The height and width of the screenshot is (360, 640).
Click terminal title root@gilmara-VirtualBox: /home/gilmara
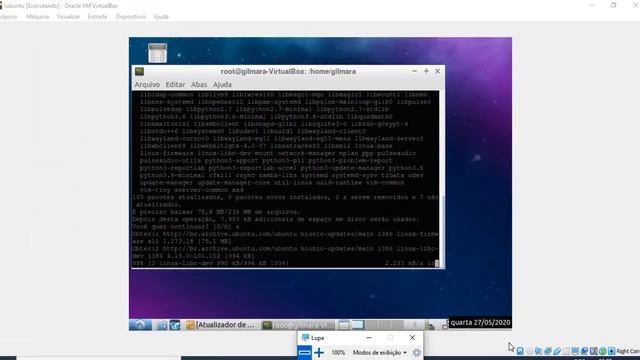(x=288, y=71)
